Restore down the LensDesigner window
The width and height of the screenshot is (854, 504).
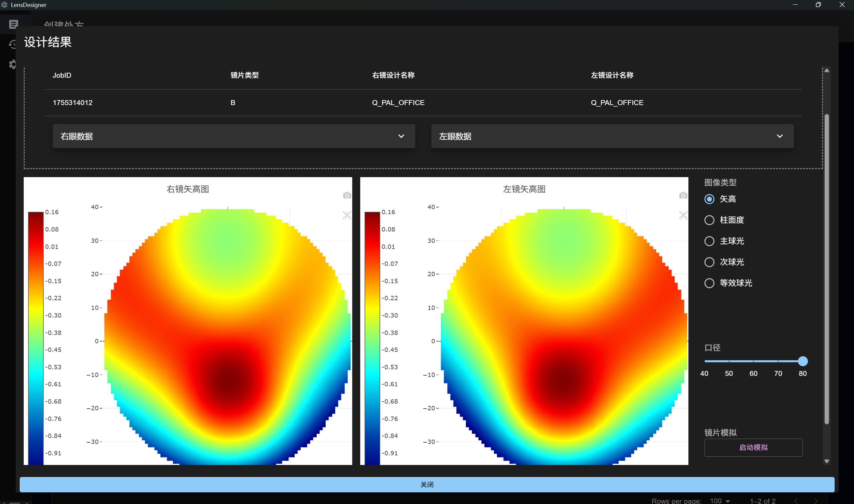pos(818,5)
